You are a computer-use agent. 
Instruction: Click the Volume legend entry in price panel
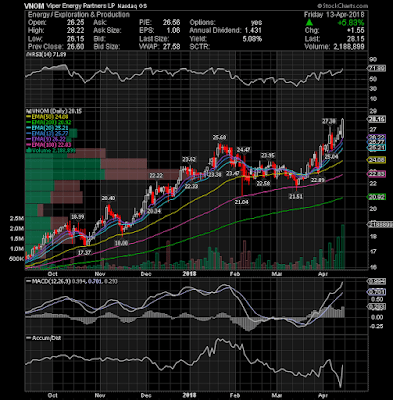point(51,151)
